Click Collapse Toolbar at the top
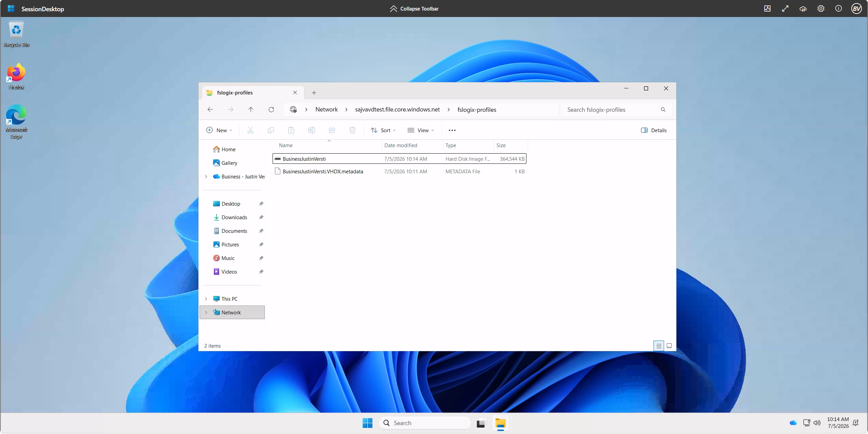Screen dimensions: 868x434 (414, 8)
